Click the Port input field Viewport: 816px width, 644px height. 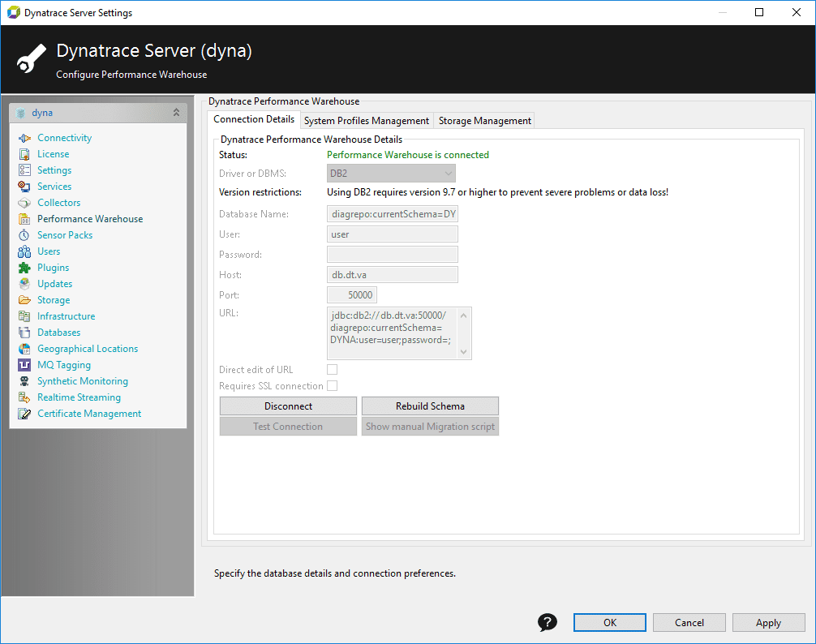click(x=352, y=295)
